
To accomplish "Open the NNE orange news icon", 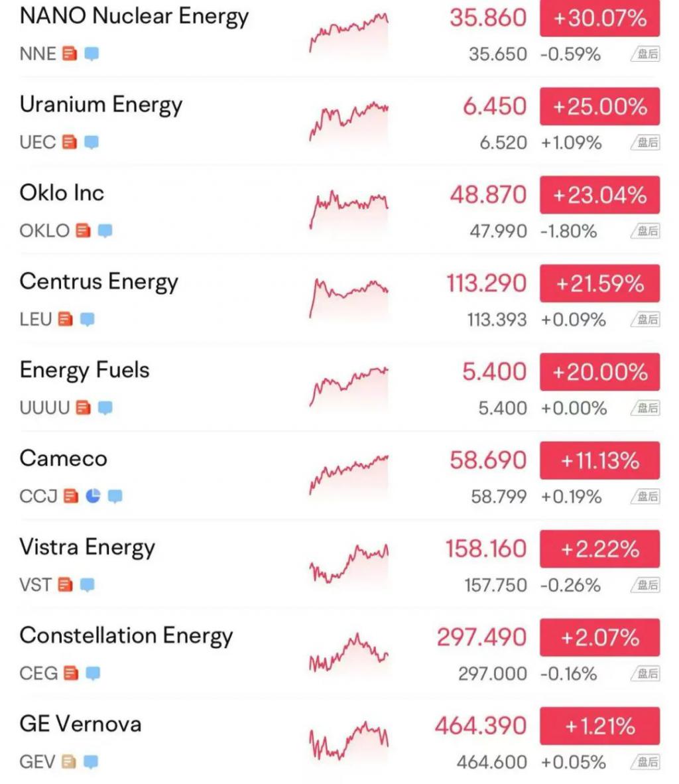I will point(70,54).
